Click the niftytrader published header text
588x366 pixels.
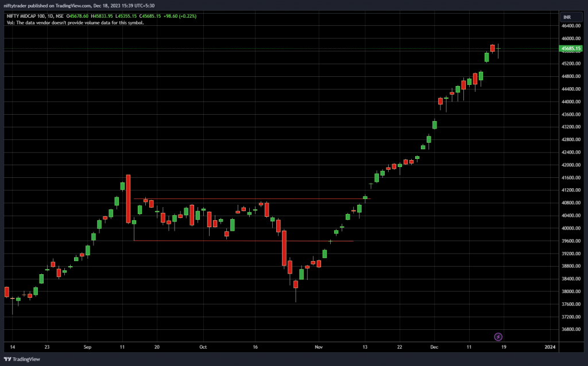tap(79, 6)
